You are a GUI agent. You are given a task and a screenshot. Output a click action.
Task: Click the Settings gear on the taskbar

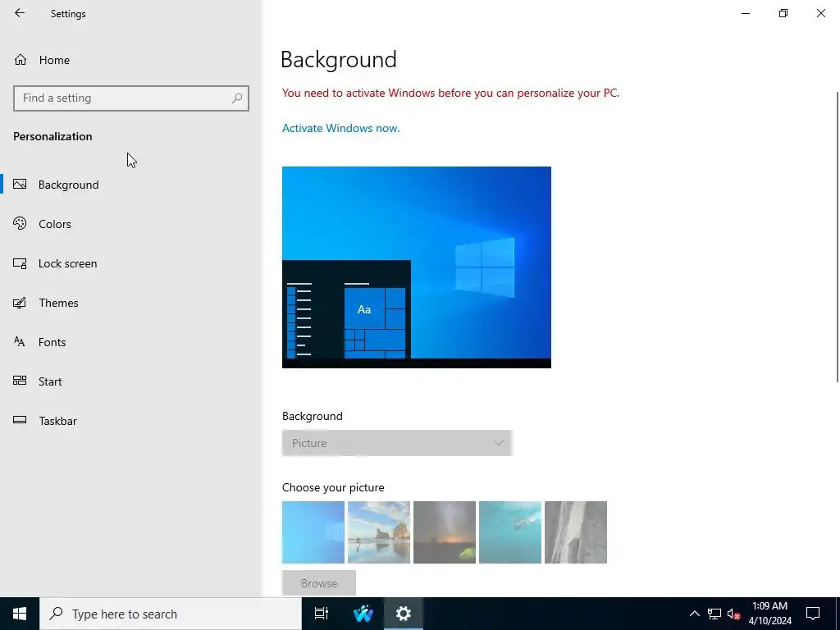click(404, 614)
